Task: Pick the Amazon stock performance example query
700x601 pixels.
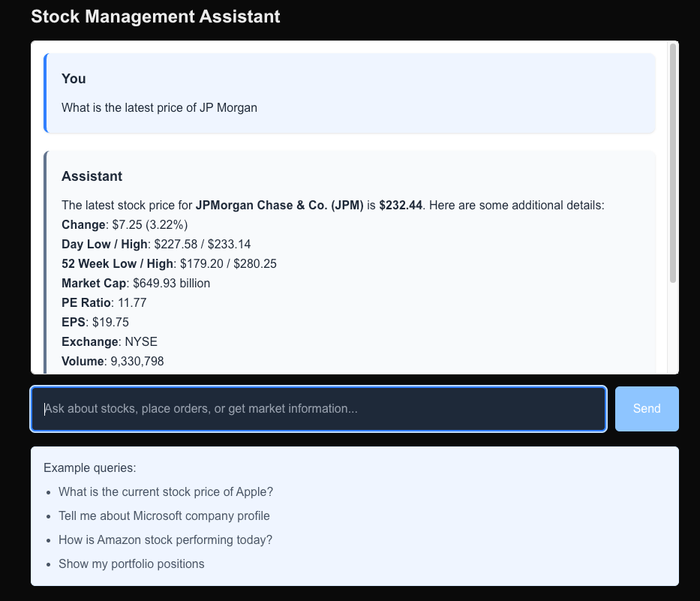Action: (165, 540)
